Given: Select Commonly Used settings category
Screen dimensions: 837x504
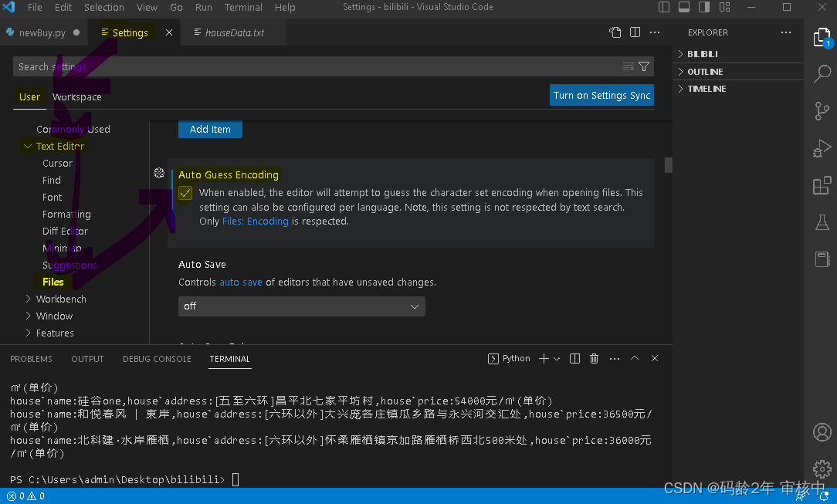Looking at the screenshot, I should 73,129.
